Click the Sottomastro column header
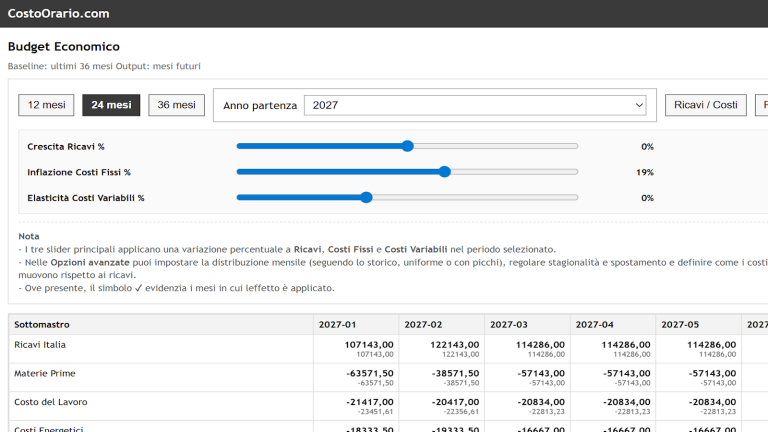The image size is (768, 432). coord(42,325)
